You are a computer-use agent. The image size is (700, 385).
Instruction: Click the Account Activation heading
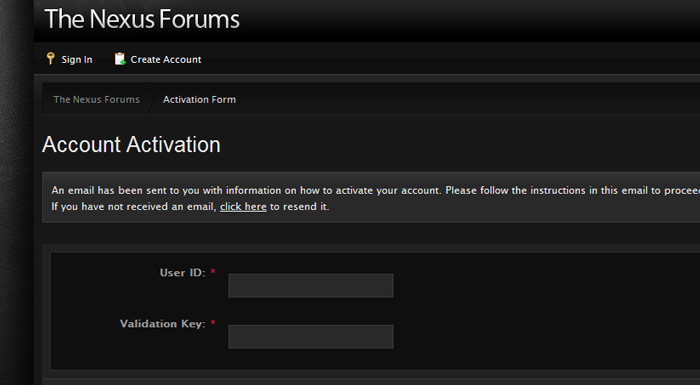tap(131, 145)
